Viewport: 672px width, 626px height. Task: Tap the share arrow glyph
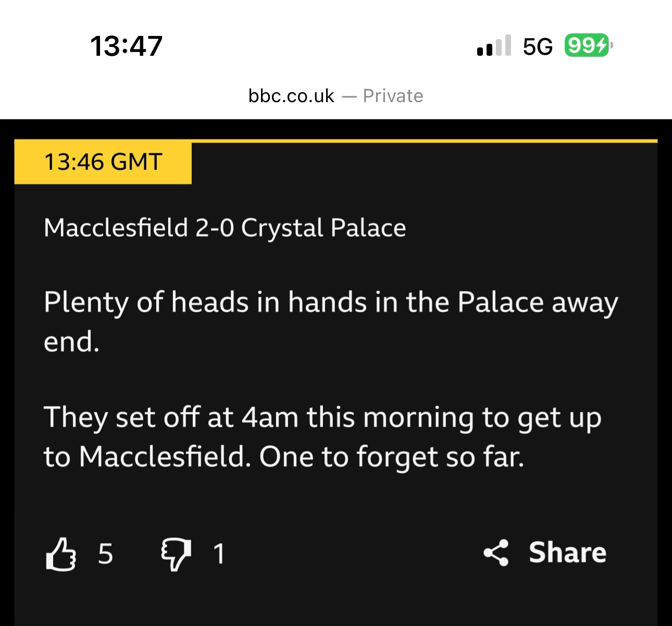[496, 553]
